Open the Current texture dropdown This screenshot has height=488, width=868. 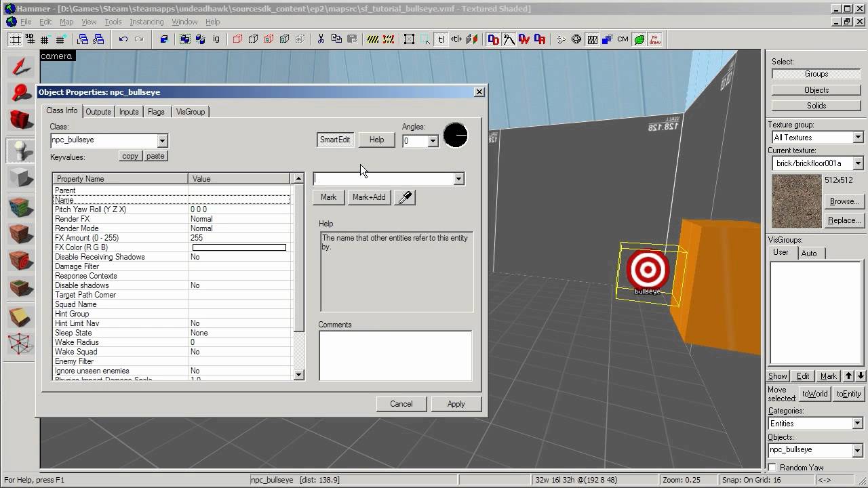click(x=858, y=163)
